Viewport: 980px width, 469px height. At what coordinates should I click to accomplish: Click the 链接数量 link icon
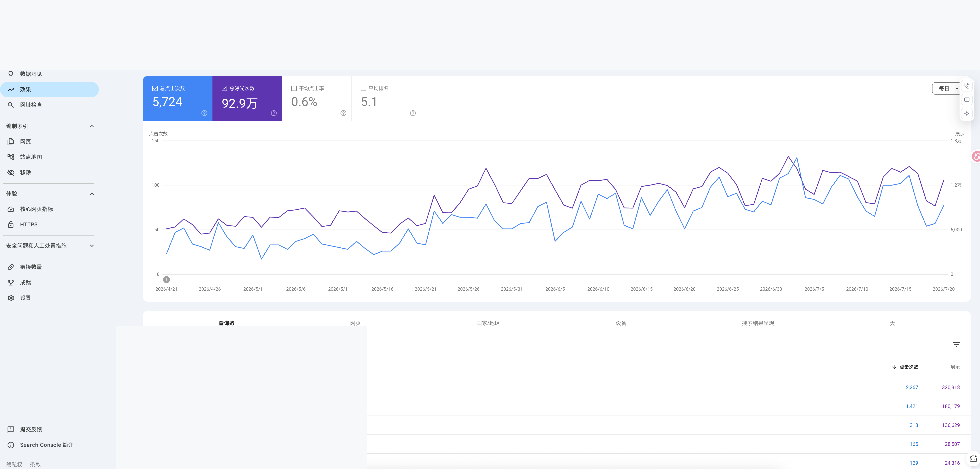[11, 267]
